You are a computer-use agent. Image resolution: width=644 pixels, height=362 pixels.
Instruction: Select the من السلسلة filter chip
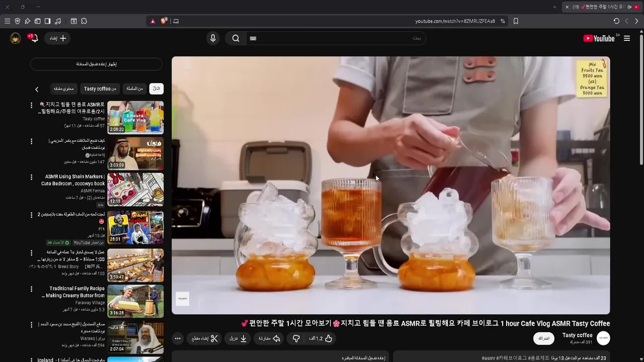click(134, 88)
